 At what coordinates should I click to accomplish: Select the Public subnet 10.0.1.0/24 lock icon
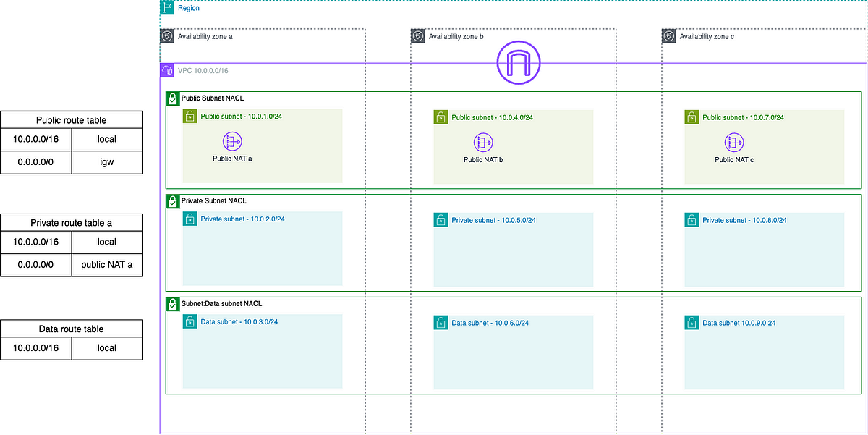[x=189, y=117]
